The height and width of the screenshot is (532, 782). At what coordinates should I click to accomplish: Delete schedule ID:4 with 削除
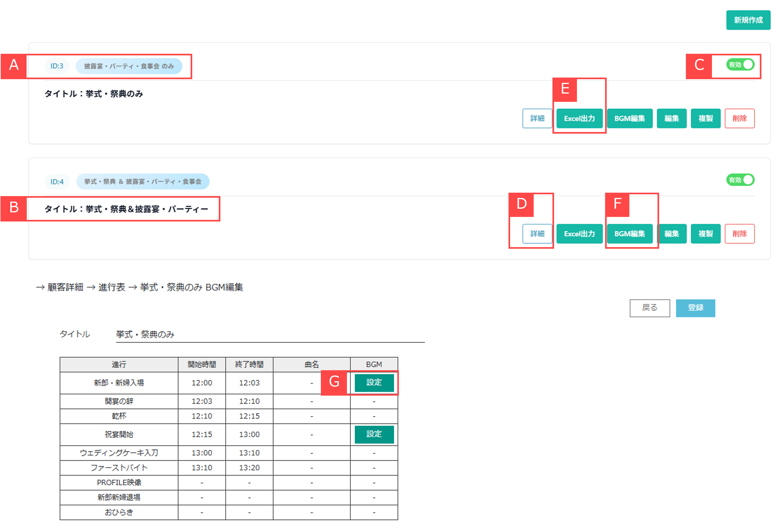(739, 234)
